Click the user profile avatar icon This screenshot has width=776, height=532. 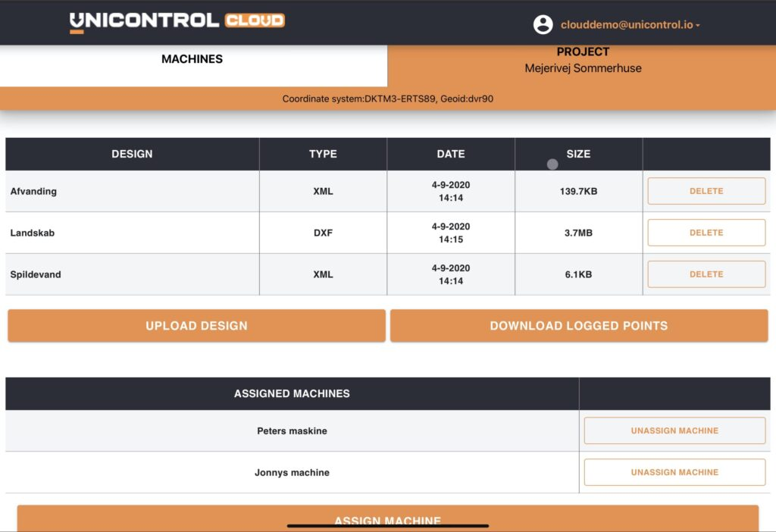pyautogui.click(x=543, y=24)
